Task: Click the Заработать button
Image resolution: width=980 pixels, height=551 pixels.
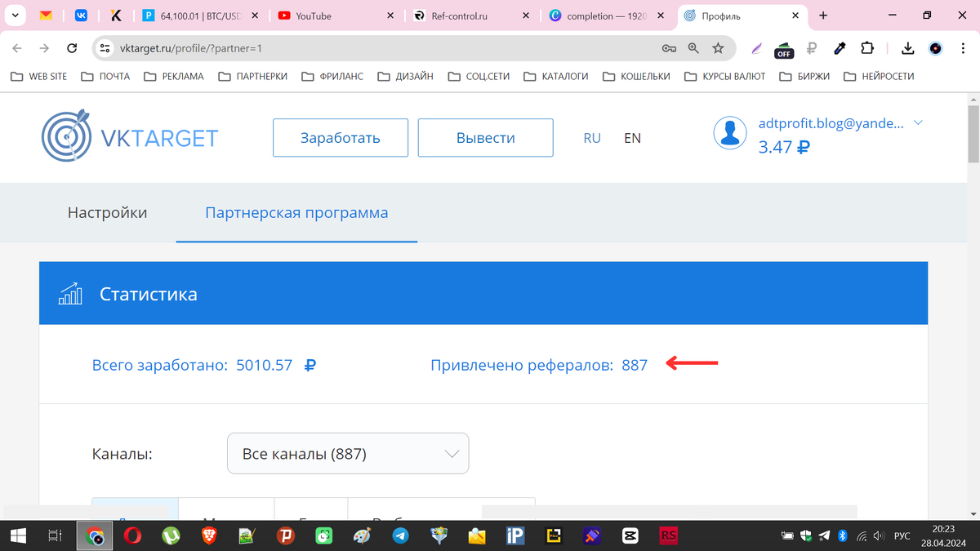Action: (x=340, y=137)
